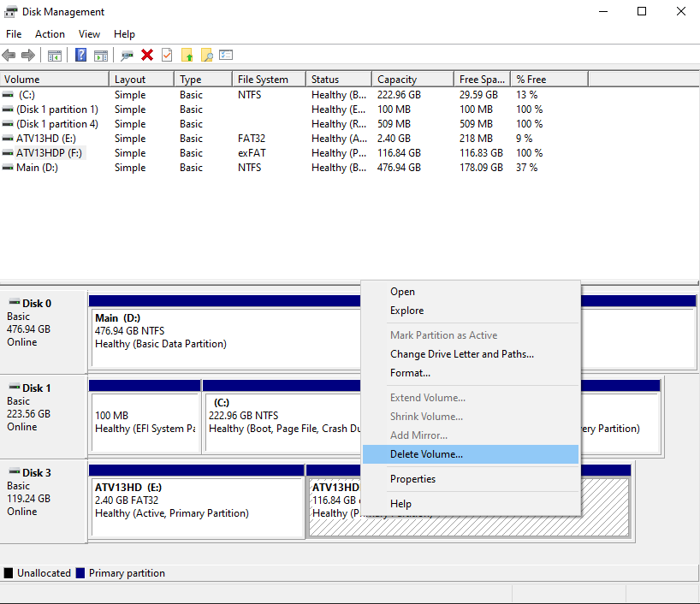Viewport: 700px width, 604px height.
Task: Open Properties from the context menu
Action: pos(413,478)
